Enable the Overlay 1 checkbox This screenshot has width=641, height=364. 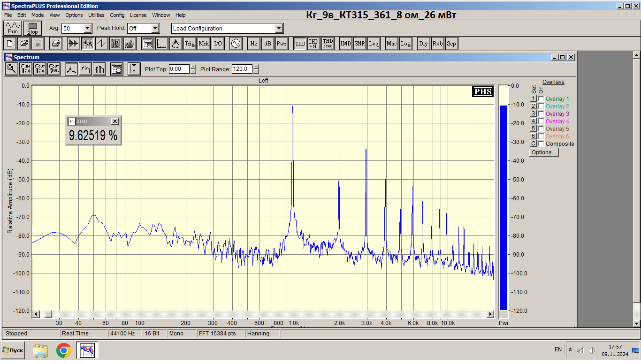coord(541,99)
